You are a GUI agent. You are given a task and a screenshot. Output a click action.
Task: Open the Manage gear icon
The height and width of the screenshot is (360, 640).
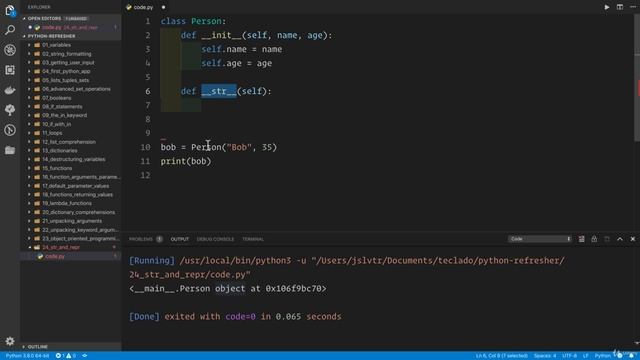point(10,341)
